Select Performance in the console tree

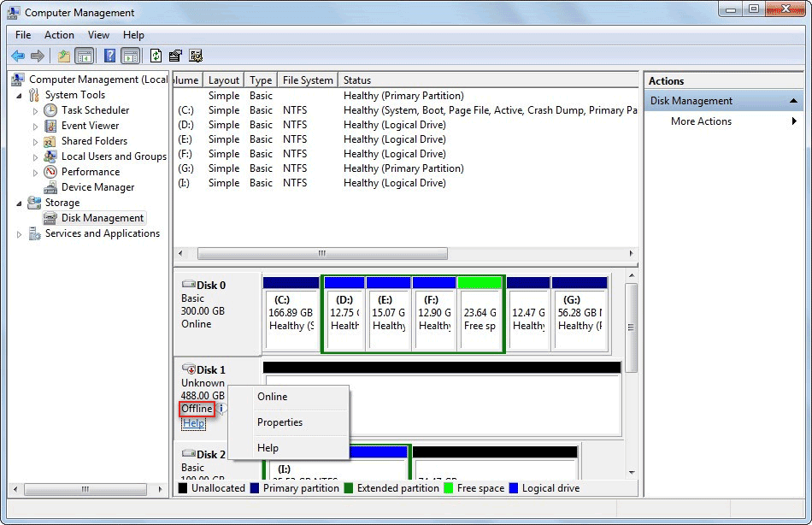pos(90,172)
